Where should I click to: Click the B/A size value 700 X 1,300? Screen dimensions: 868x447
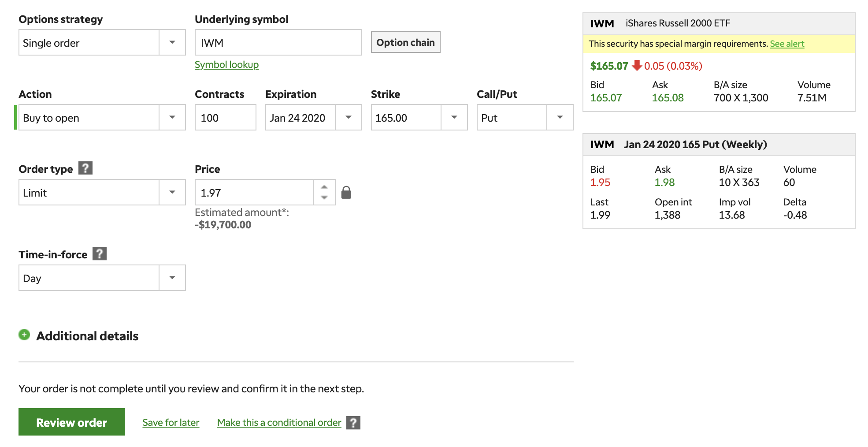(741, 98)
